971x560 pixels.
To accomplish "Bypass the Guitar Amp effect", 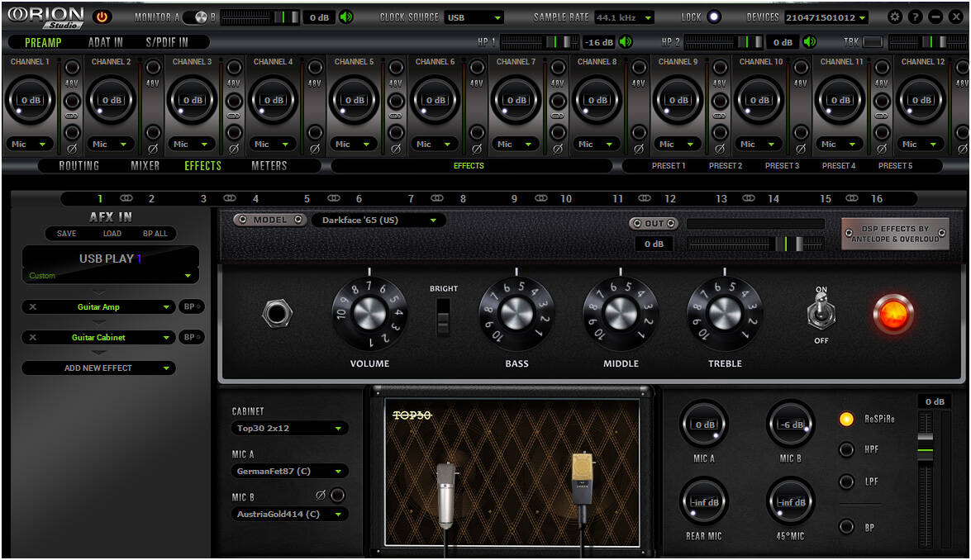I will (192, 307).
